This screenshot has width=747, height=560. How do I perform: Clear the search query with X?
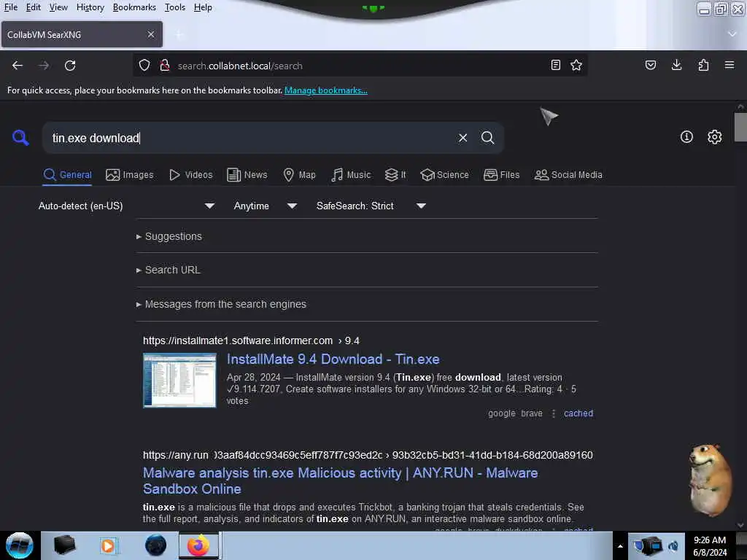point(462,138)
